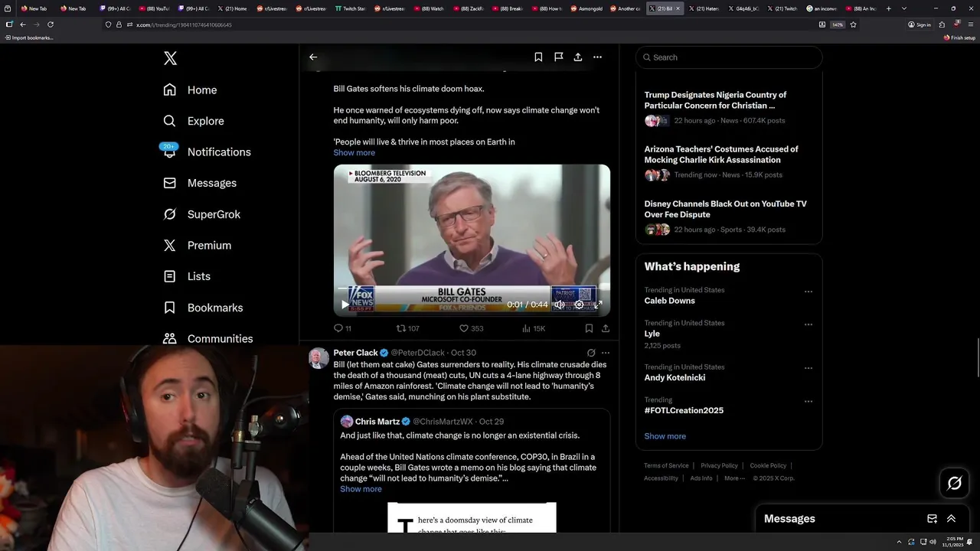Image resolution: width=980 pixels, height=551 pixels.
Task: Click Grok icon on Peter Clack post
Action: click(591, 353)
